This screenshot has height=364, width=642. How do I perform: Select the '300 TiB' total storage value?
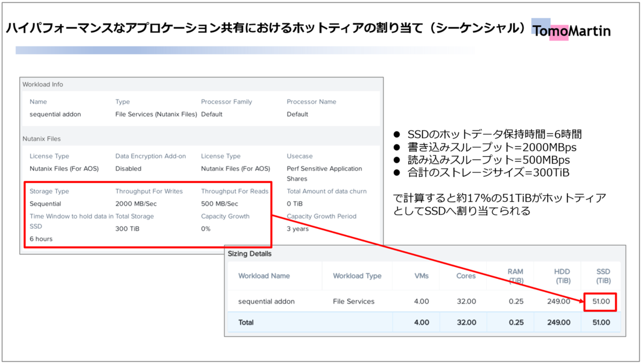point(127,229)
